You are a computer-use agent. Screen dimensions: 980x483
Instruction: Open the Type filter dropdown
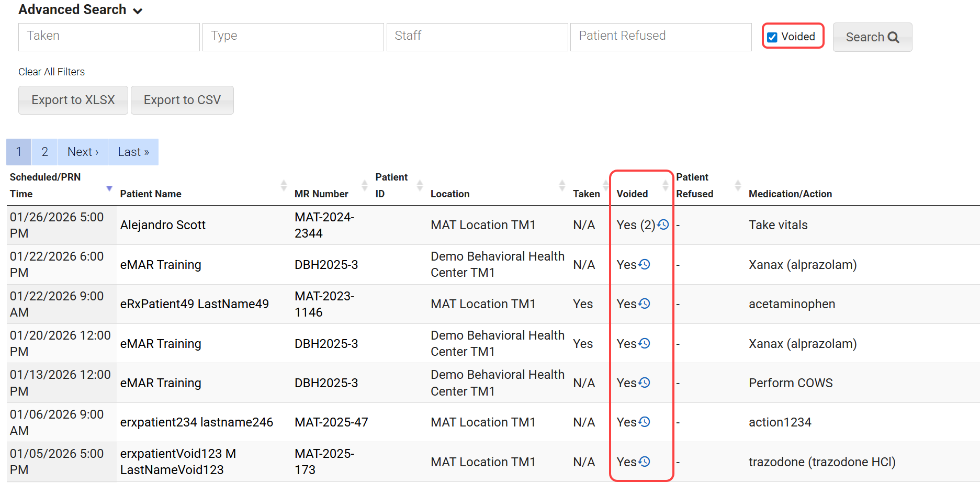(x=292, y=37)
